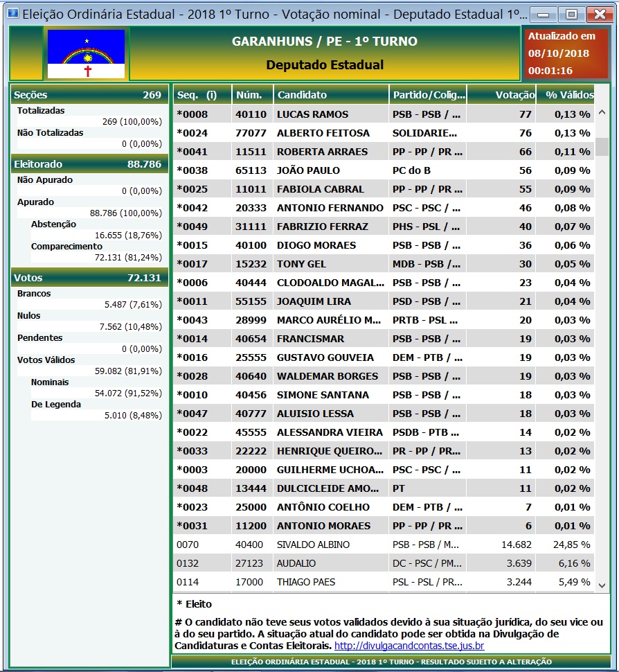Screen dimensions: 619x672
Task: Click the scrollbar down arrow
Action: (602, 585)
